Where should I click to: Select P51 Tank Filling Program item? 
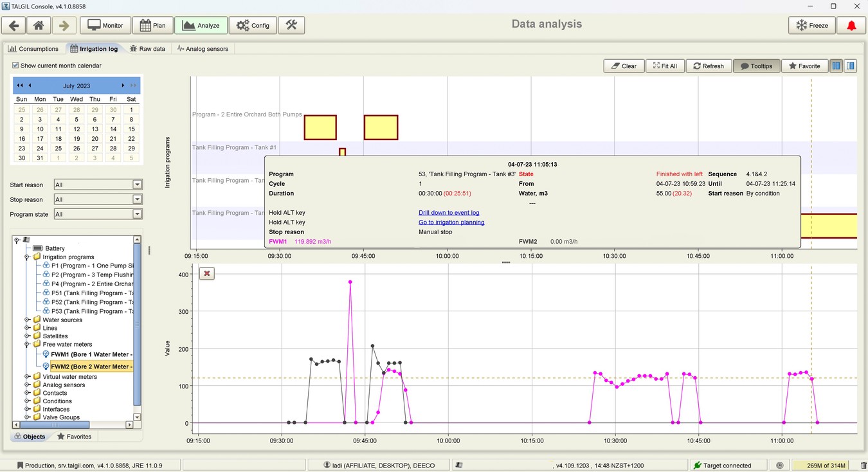[87, 293]
